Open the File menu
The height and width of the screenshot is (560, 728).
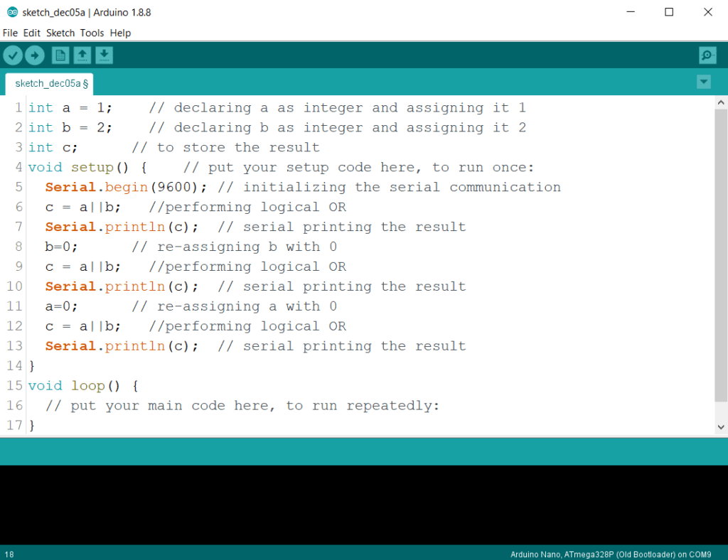pos(10,33)
